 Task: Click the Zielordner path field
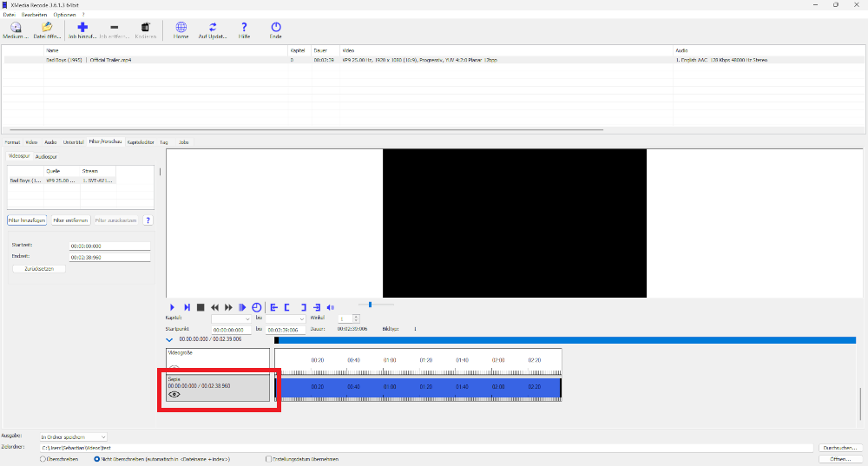tap(426, 448)
